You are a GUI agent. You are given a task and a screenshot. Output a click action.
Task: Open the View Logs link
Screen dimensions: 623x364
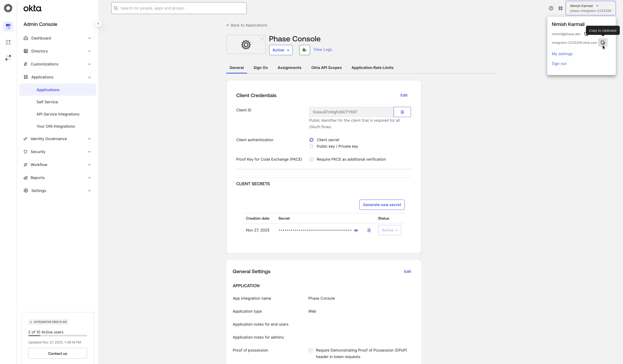[x=323, y=49]
